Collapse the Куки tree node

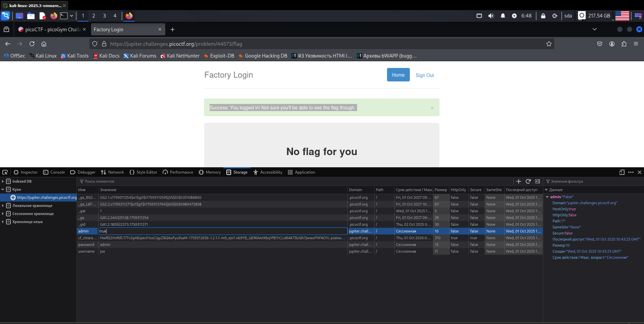click(x=3, y=189)
